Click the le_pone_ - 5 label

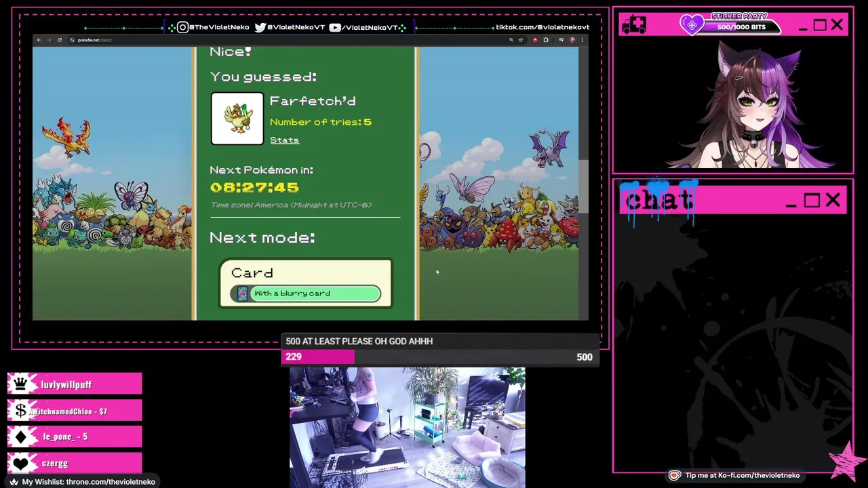click(65, 437)
